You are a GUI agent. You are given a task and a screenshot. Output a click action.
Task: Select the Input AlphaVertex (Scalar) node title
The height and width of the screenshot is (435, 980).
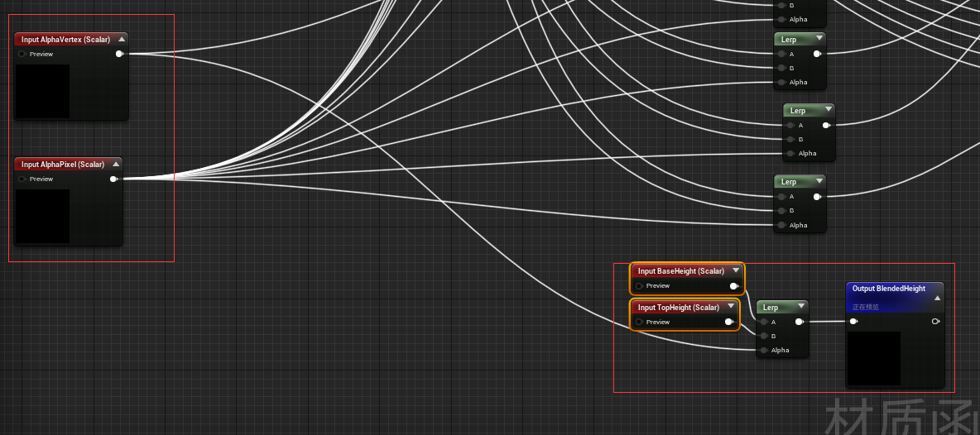click(x=65, y=40)
